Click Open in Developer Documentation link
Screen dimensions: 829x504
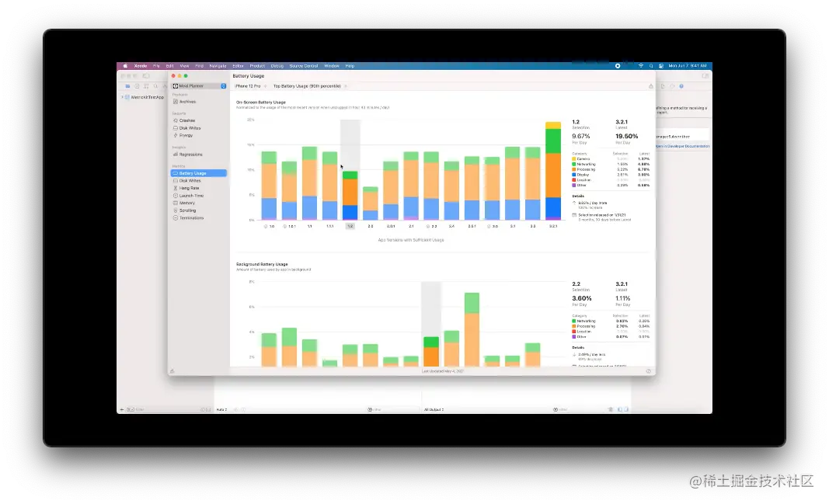tap(683, 146)
